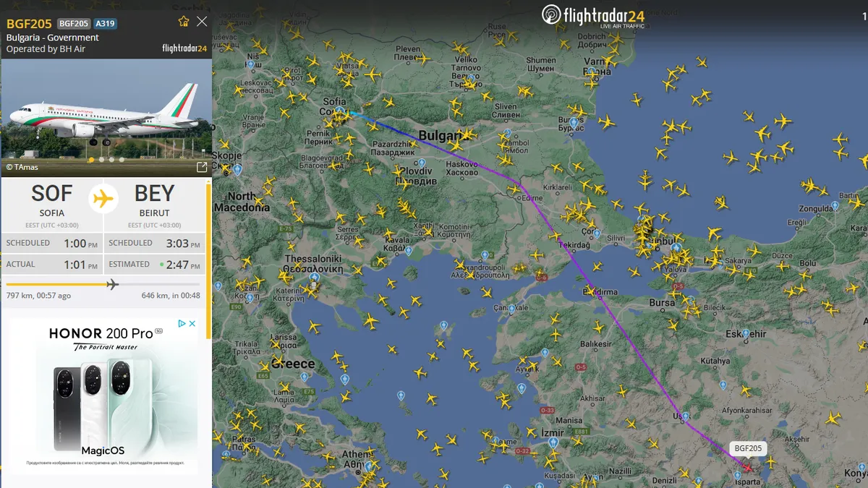Click the Bursa city label on the map
The width and height of the screenshot is (868, 488).
coord(662,303)
